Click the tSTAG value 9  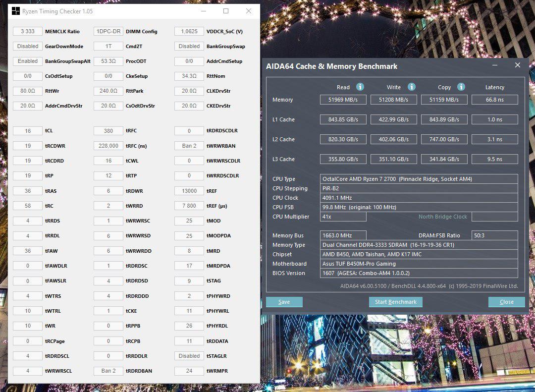coord(189,280)
